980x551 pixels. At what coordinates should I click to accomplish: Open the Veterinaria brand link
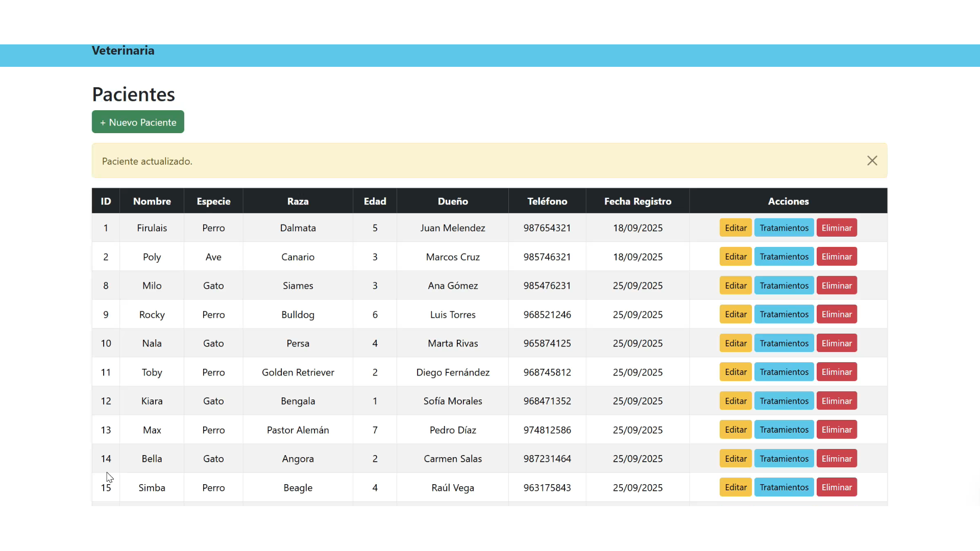tap(123, 51)
